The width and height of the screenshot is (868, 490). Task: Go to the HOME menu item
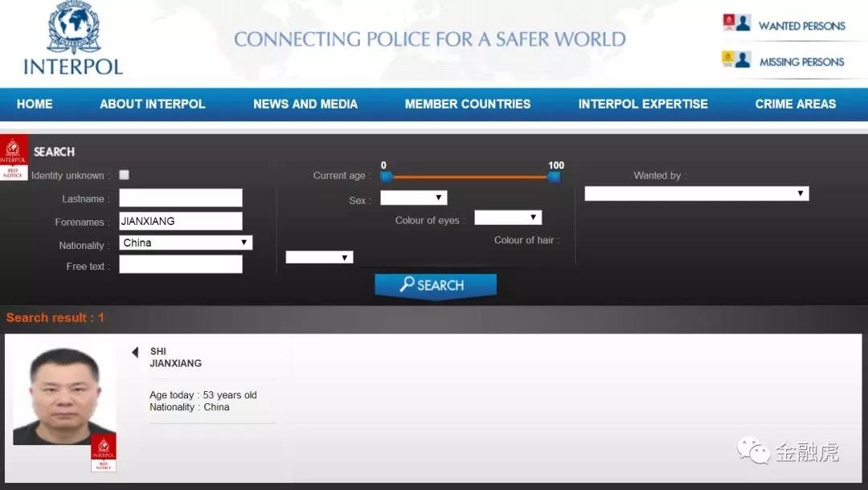pyautogui.click(x=35, y=104)
